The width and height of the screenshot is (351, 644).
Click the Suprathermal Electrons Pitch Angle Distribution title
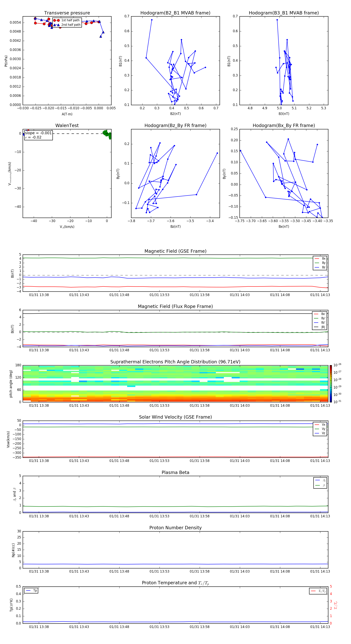[x=175, y=362]
